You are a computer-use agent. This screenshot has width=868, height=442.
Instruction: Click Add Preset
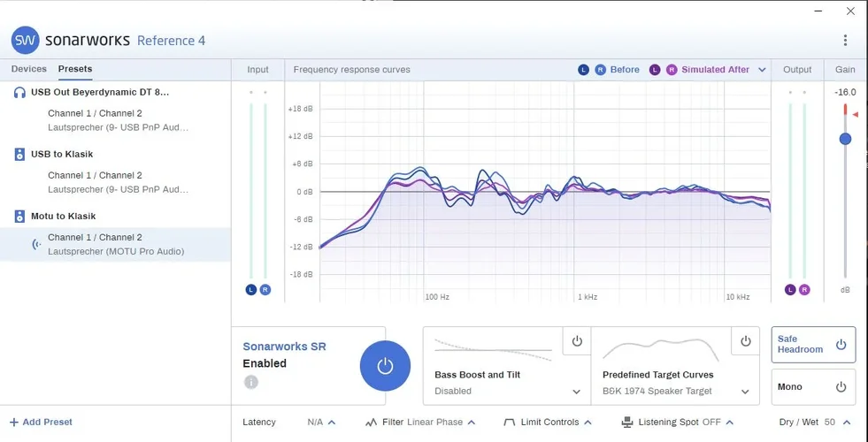[41, 423]
